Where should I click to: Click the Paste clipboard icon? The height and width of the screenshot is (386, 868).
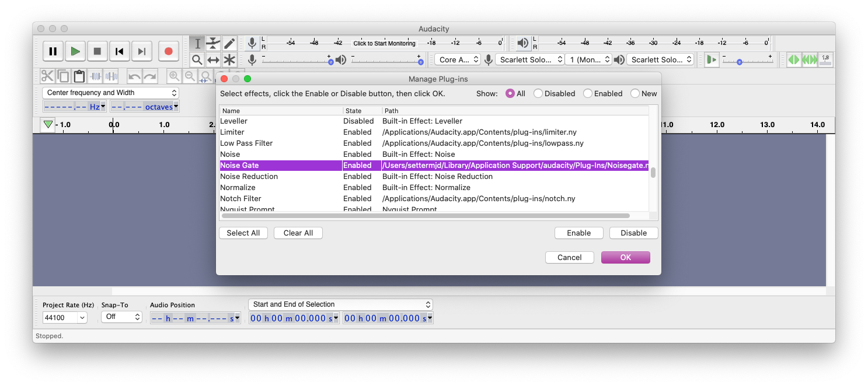[79, 76]
